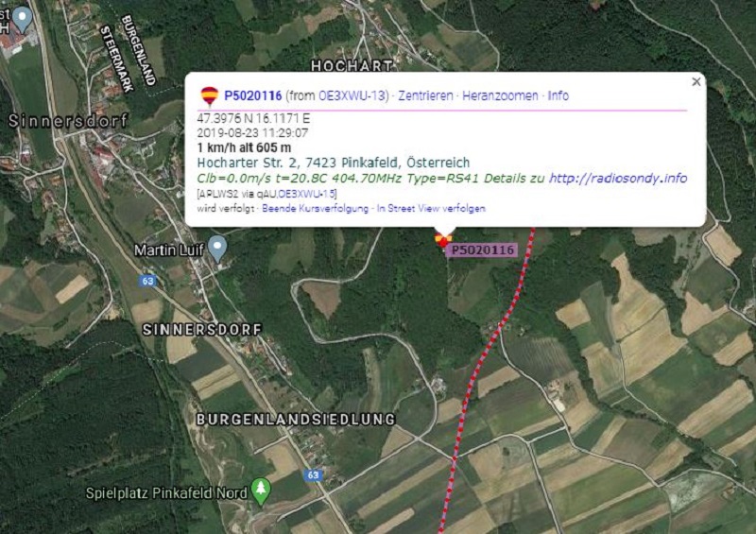This screenshot has width=756, height=534.
Task: Click the Hocharter Str. 2 address text
Action: click(334, 163)
